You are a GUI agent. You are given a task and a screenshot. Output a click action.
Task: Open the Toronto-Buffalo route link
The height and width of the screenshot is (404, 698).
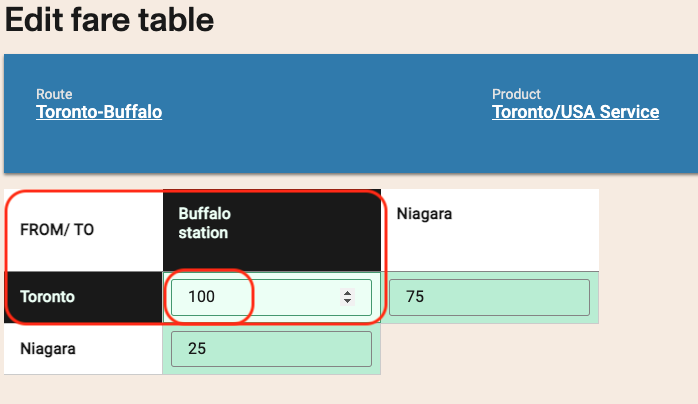click(99, 112)
